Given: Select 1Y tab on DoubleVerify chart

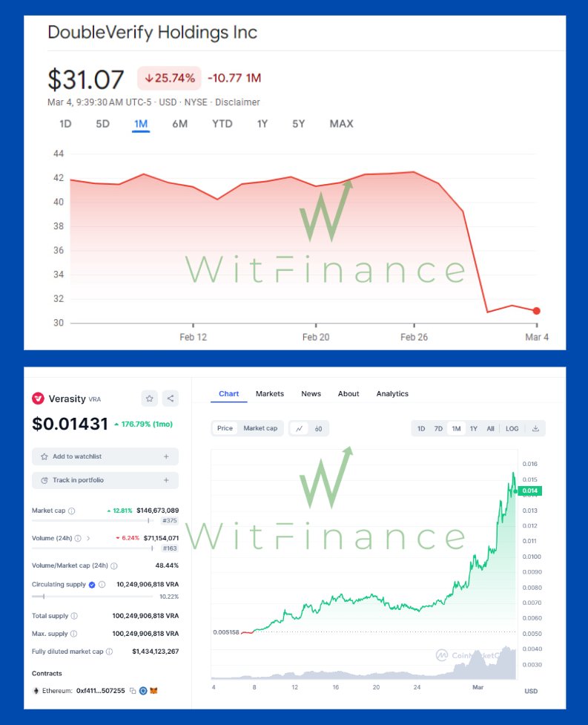Looking at the screenshot, I should click(x=262, y=123).
